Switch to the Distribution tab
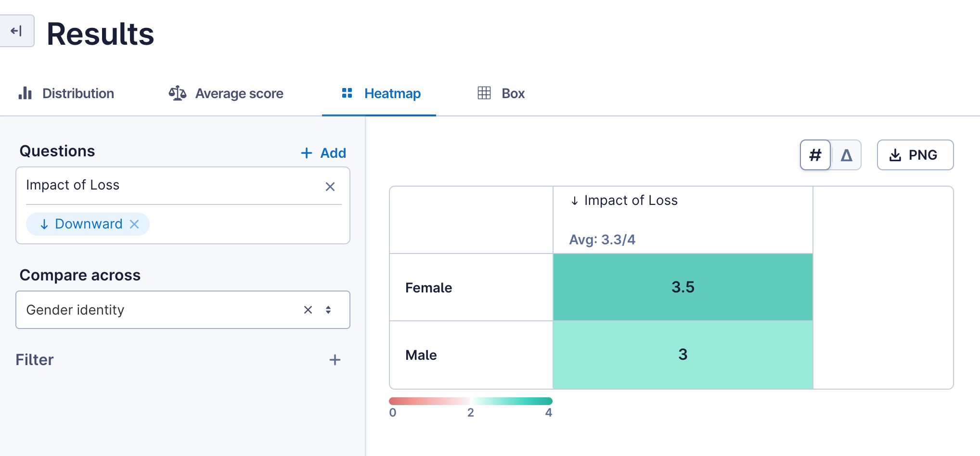Image resolution: width=980 pixels, height=456 pixels. click(x=78, y=93)
